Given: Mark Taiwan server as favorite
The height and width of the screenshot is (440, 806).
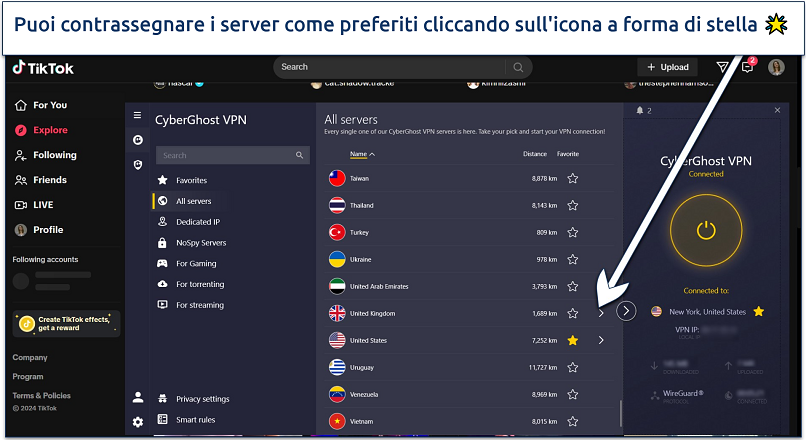Looking at the screenshot, I should [573, 178].
